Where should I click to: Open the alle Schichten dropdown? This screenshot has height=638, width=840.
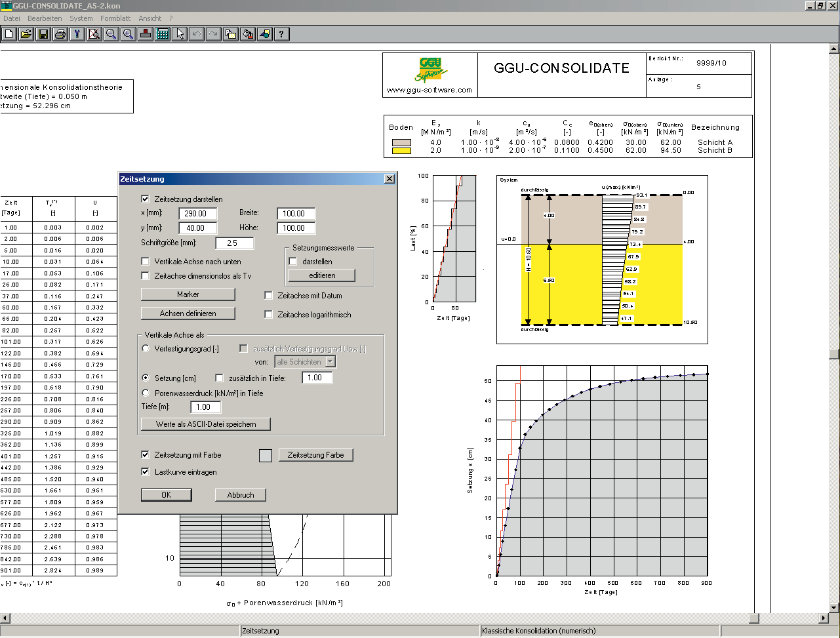[330, 361]
